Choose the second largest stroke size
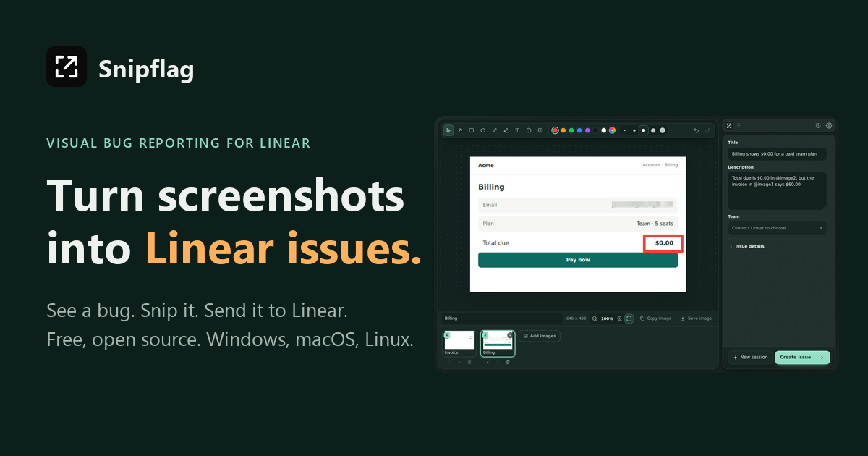Screen dimensions: 868x456 653,130
